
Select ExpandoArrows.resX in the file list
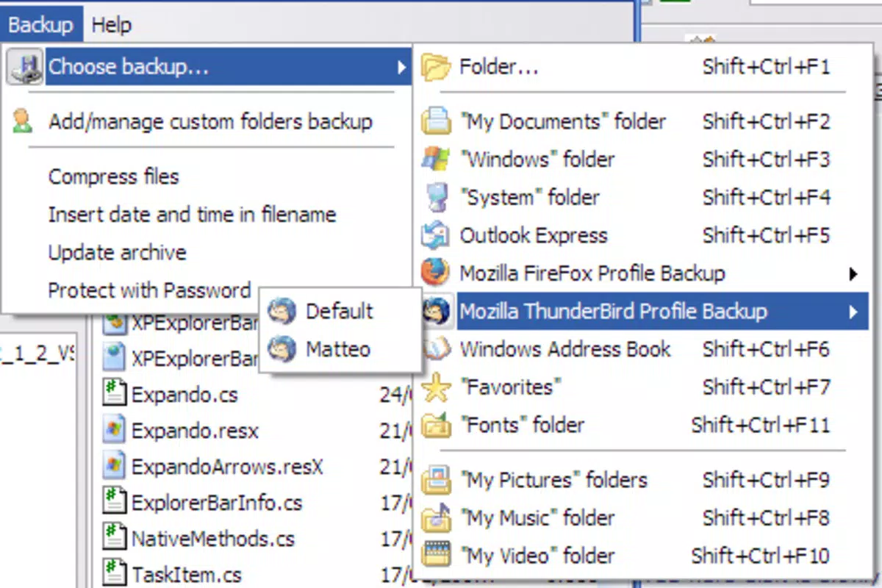point(227,467)
